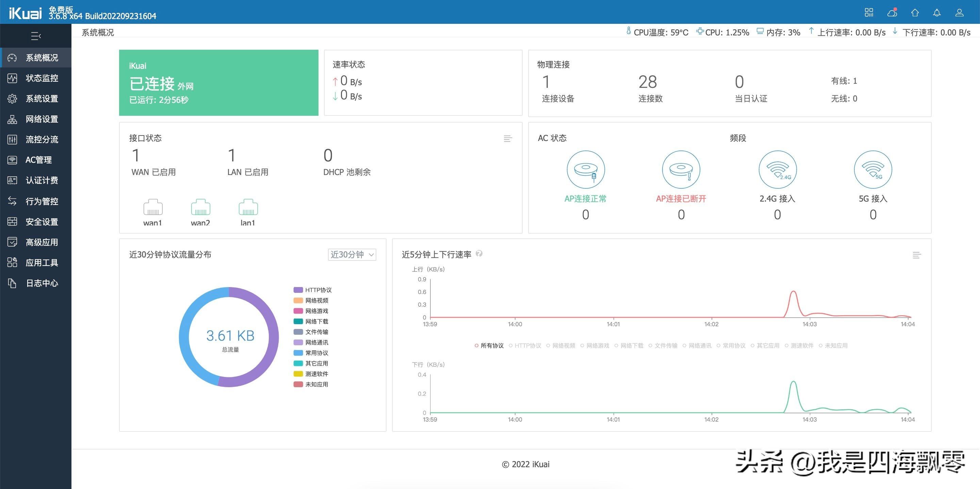
Task: Open notifications bell icon
Action: (x=937, y=13)
